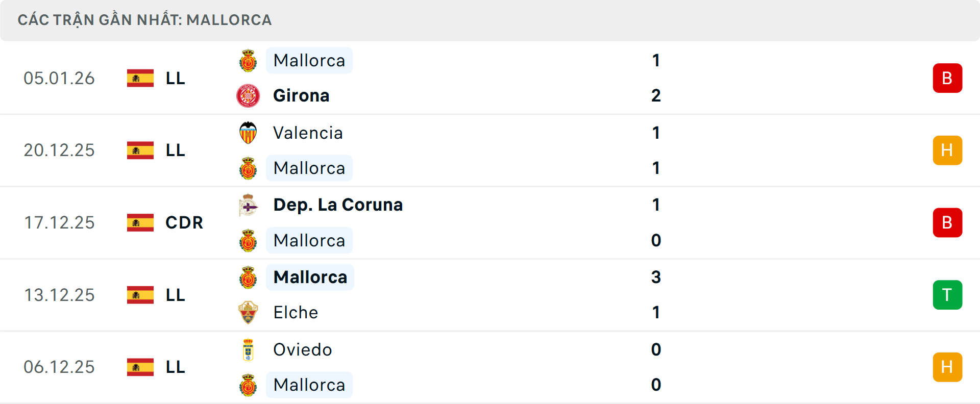The width and height of the screenshot is (980, 404).
Task: Open the Dep. La Coruna team link
Action: coord(338,205)
